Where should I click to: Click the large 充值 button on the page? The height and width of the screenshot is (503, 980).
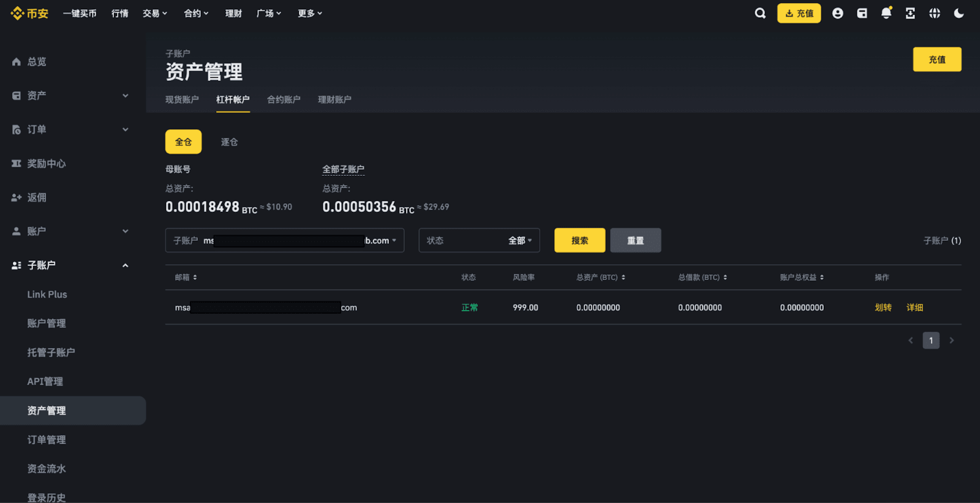tap(937, 59)
